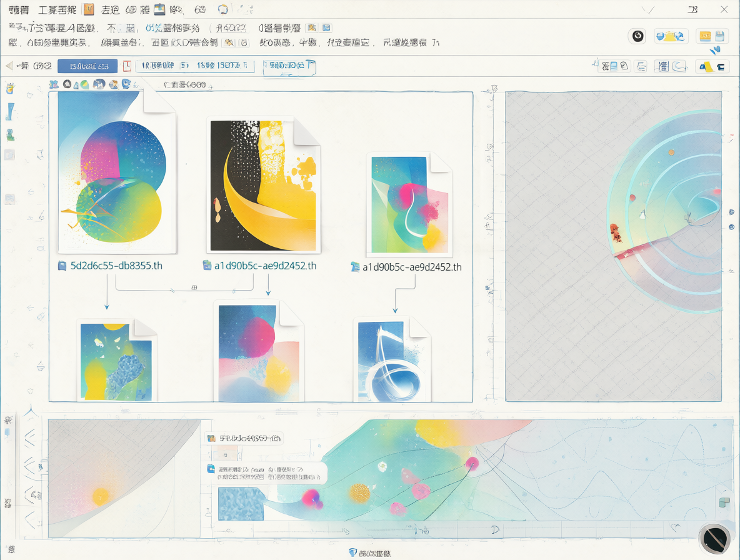
Task: Click the blue-and-white ring icon in the menu bar
Action: pos(222,9)
